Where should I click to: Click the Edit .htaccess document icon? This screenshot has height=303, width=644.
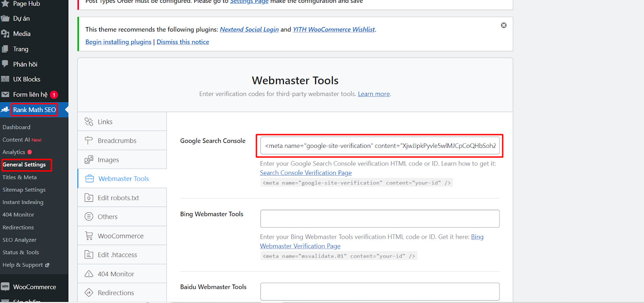pos(89,255)
